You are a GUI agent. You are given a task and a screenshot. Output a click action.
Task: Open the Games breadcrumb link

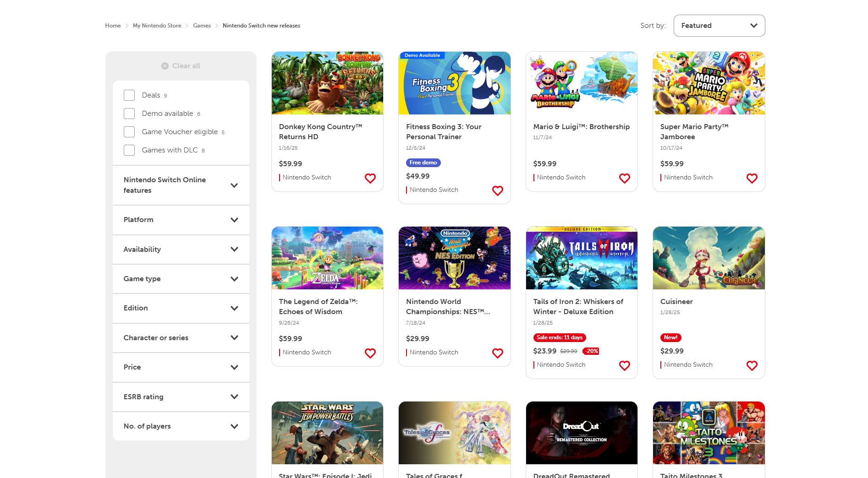[x=202, y=26]
